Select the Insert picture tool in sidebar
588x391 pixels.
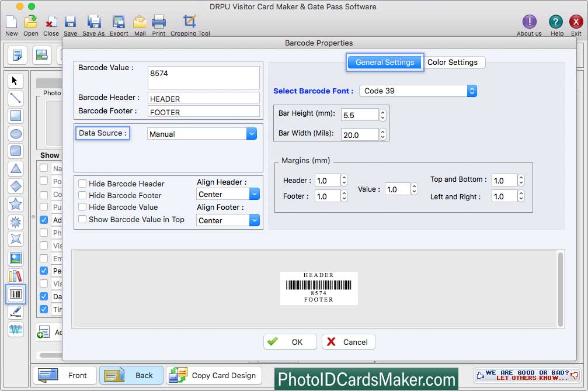[x=15, y=258]
